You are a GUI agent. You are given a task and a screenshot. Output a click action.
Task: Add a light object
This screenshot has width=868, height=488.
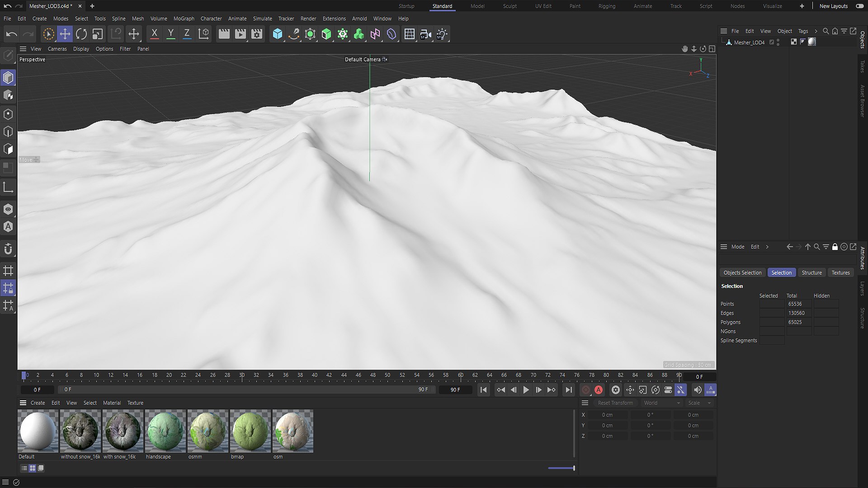(442, 34)
